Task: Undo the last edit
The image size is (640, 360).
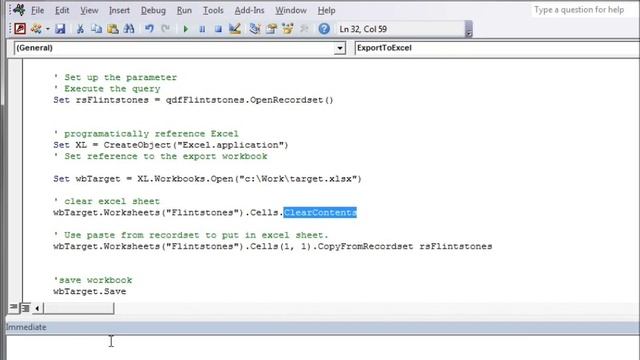Action: click(x=149, y=29)
